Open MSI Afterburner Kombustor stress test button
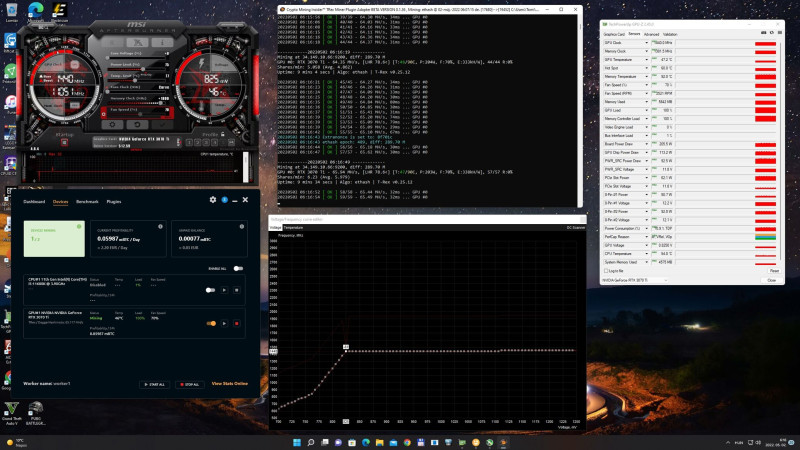800x450 pixels. coord(113,42)
